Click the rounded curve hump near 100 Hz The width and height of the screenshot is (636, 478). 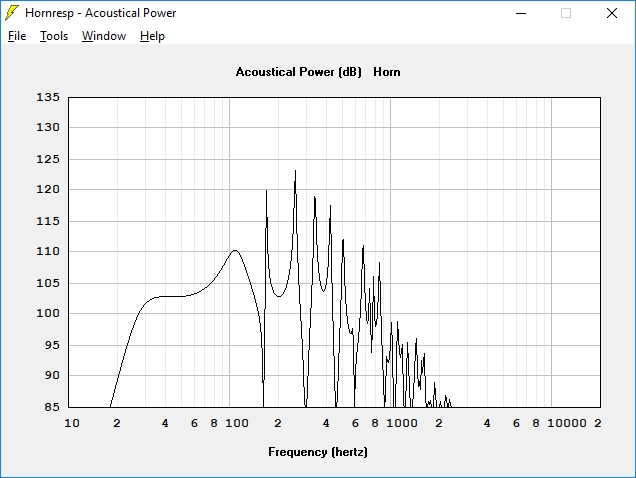pos(235,251)
